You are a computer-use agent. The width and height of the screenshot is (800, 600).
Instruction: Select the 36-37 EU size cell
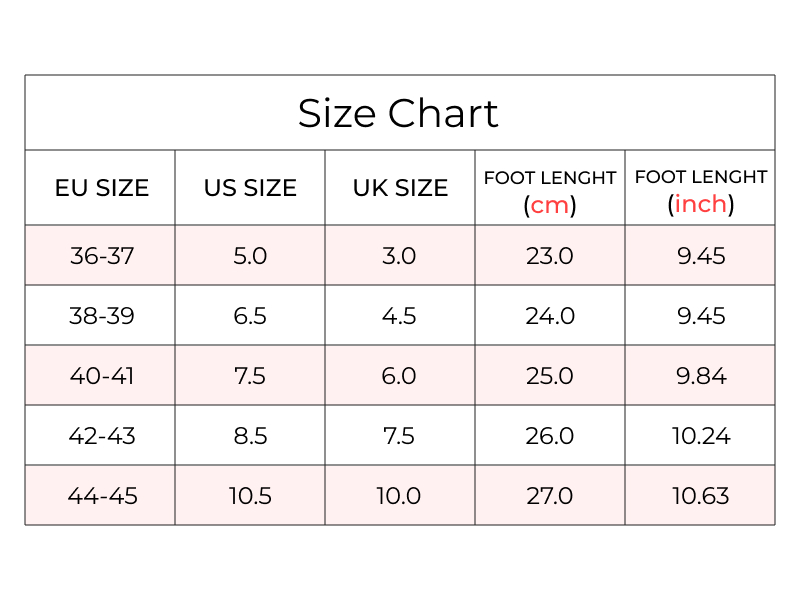102,256
